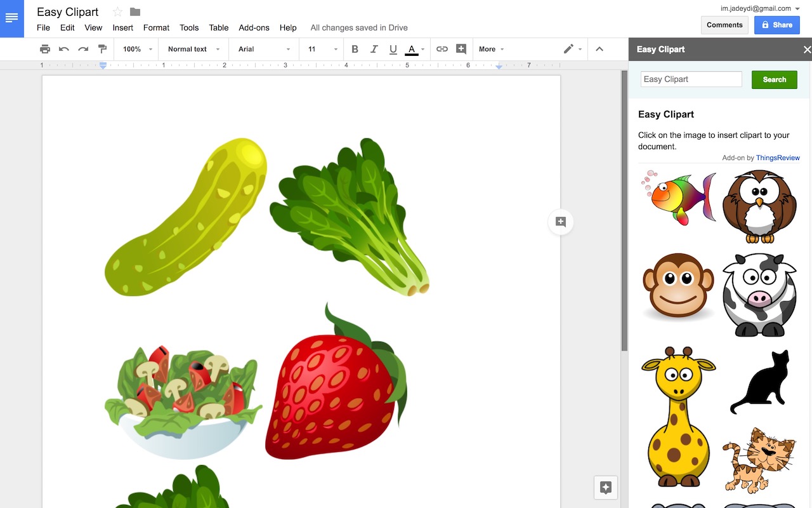Click the Comments button

click(724, 25)
